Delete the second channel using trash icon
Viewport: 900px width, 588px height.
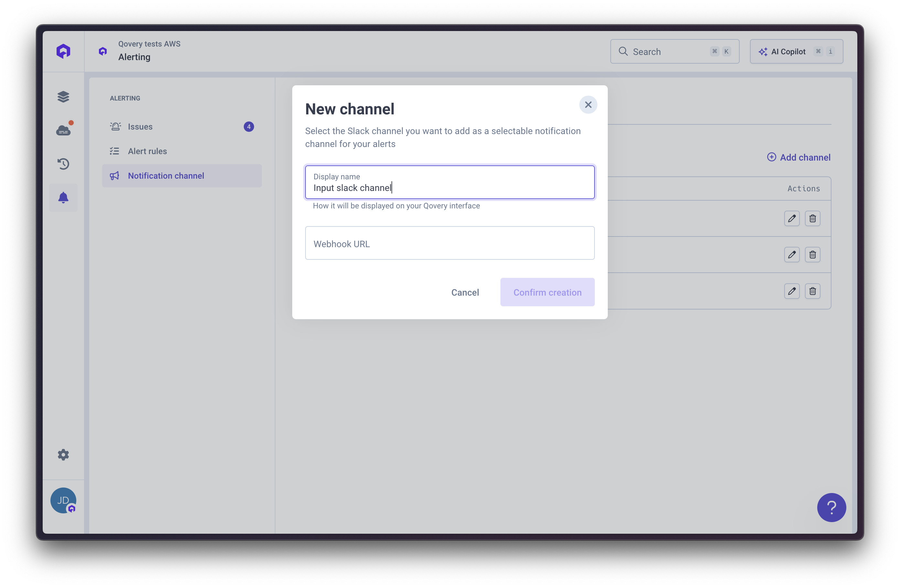[x=813, y=255]
